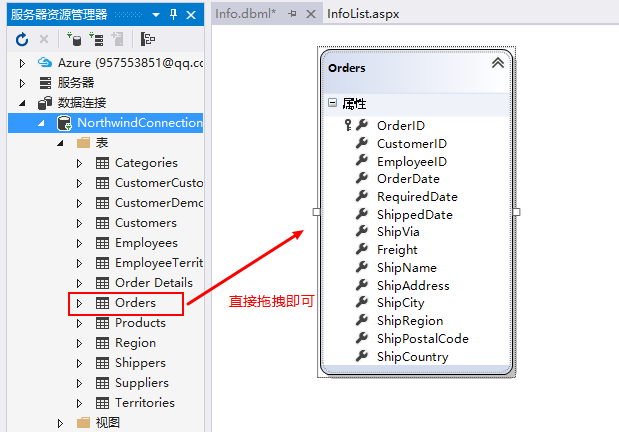Select the ShipCity property
Image resolution: width=619 pixels, height=432 pixels.
[x=401, y=303]
